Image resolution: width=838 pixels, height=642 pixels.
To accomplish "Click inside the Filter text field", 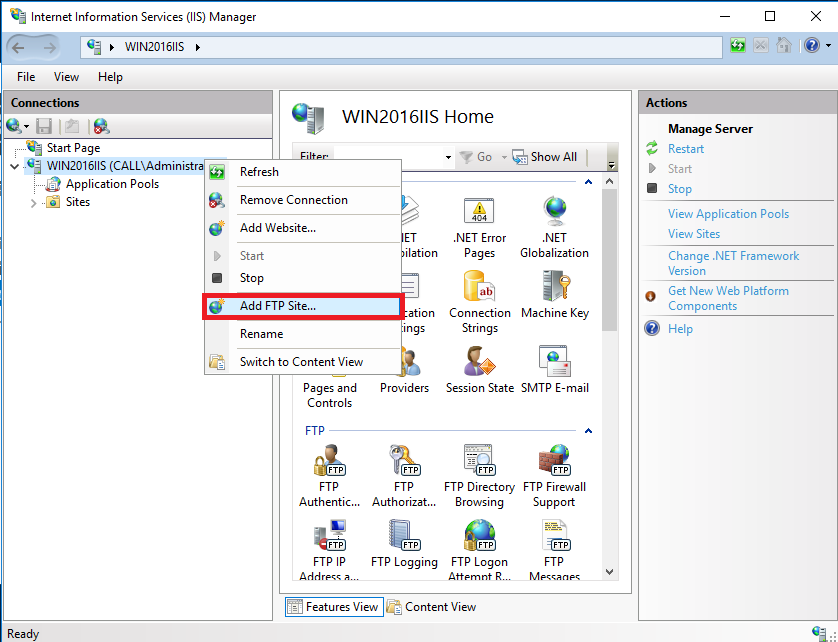I will tap(388, 157).
